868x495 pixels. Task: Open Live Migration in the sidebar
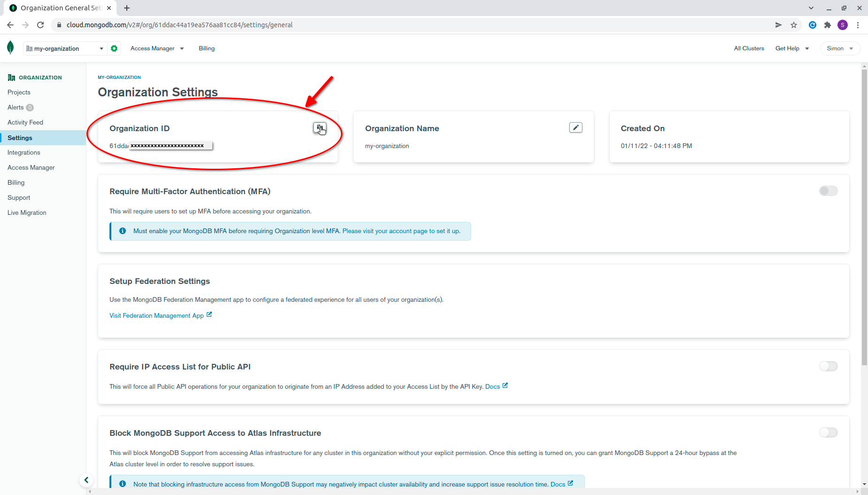click(27, 212)
